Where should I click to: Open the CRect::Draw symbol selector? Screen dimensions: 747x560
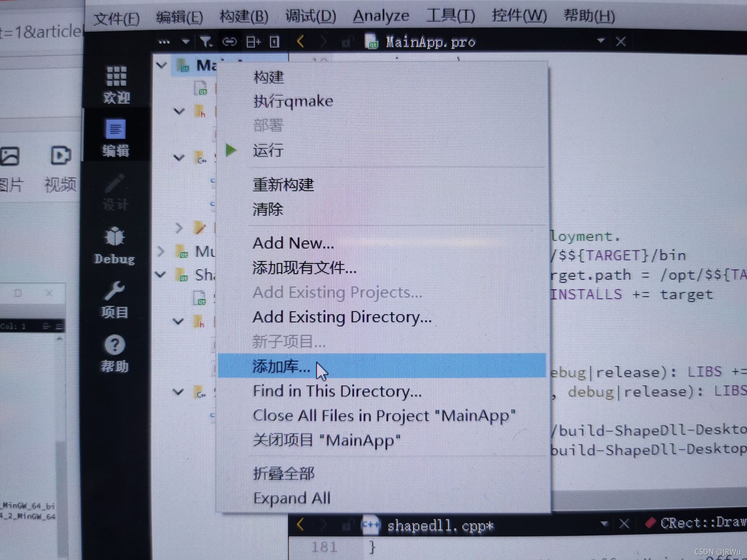696,523
